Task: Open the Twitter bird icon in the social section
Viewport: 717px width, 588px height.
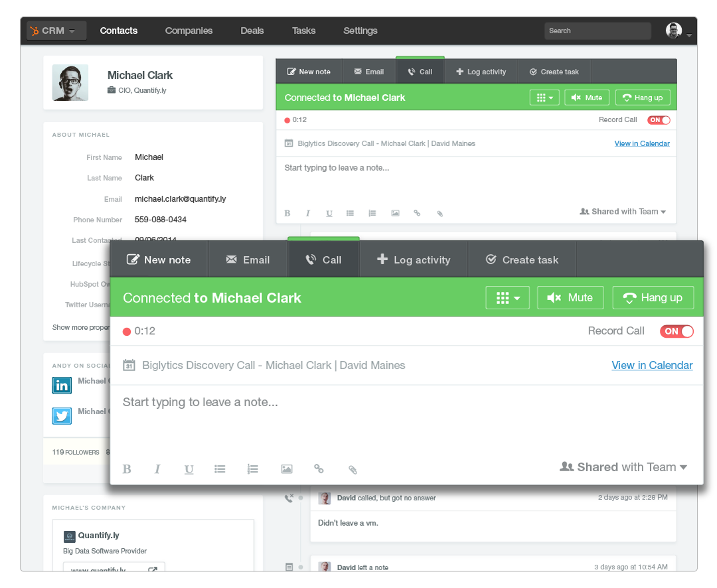Action: point(62,415)
